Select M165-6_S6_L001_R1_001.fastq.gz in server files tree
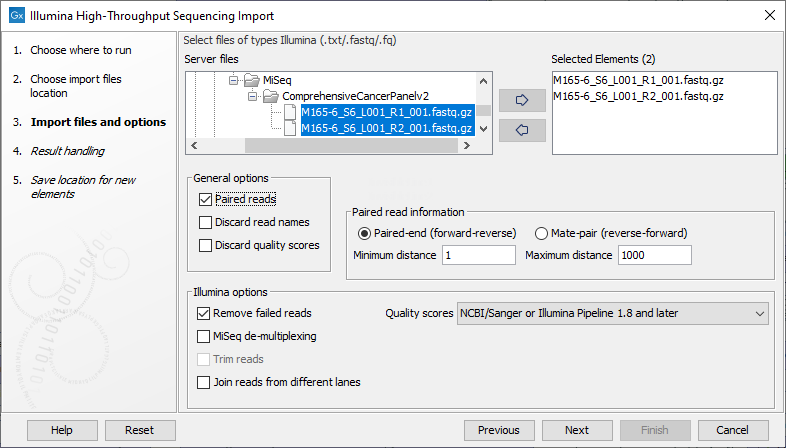 click(x=386, y=112)
